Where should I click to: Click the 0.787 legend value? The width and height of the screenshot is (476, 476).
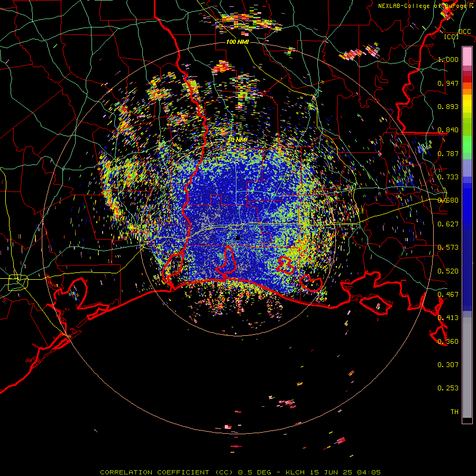click(448, 153)
